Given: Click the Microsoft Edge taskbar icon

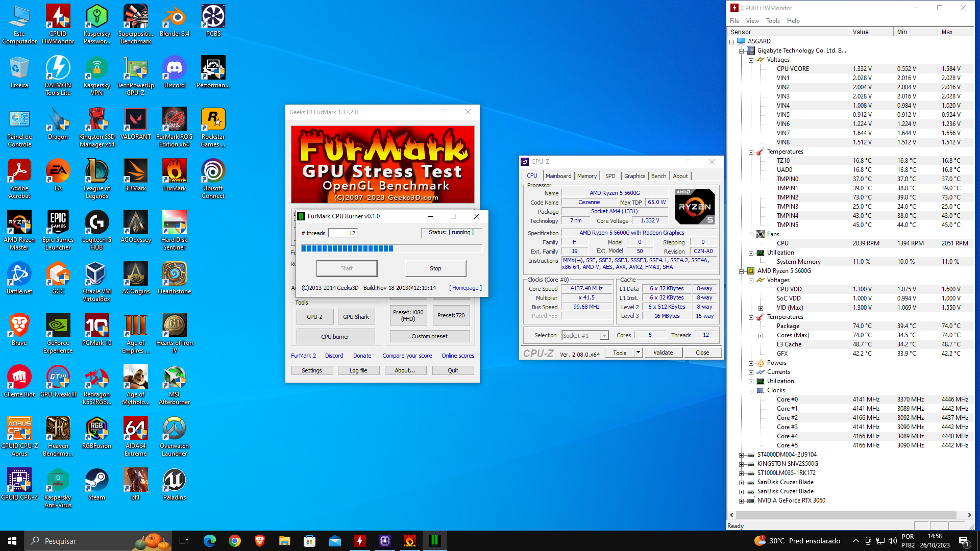Looking at the screenshot, I should point(210,541).
